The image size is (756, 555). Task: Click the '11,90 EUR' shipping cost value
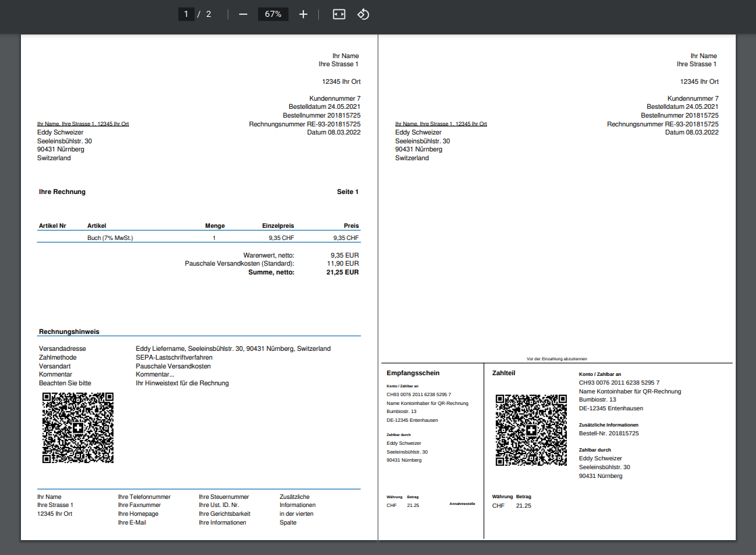tap(343, 264)
